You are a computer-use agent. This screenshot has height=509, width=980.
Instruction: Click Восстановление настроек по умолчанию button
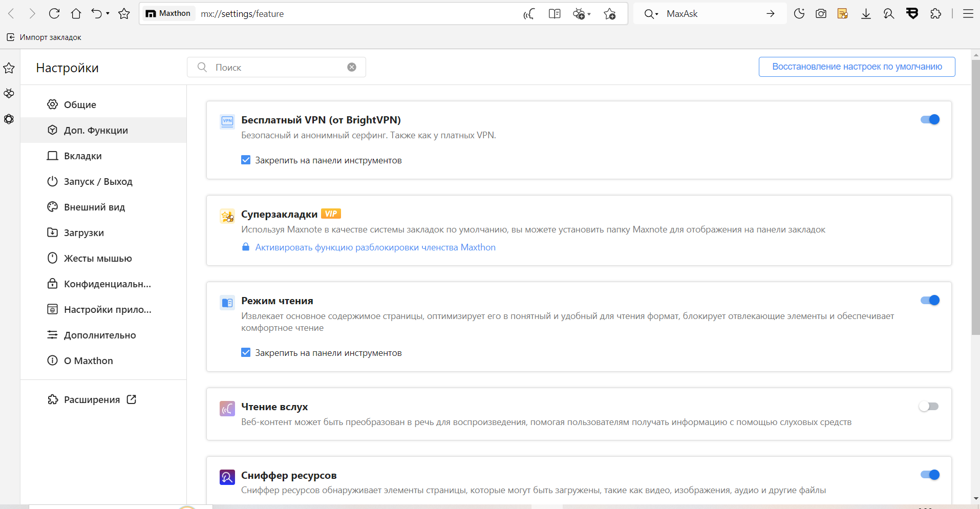click(857, 67)
